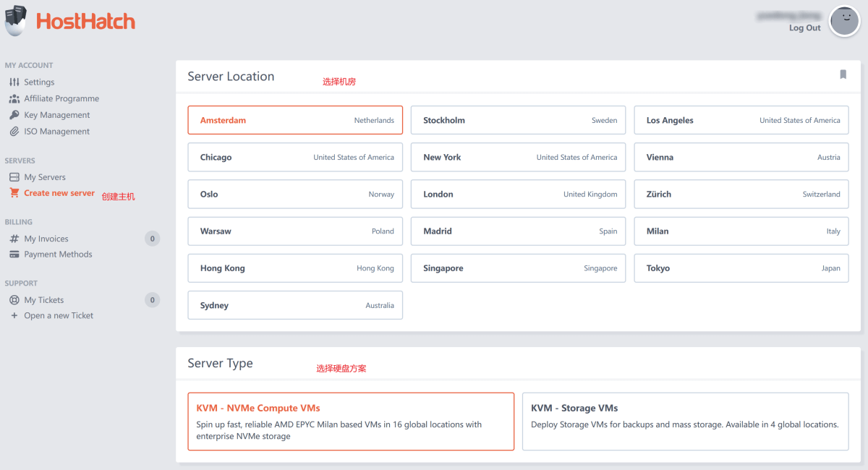
Task: Click the Key Management key icon
Action: [x=14, y=115]
